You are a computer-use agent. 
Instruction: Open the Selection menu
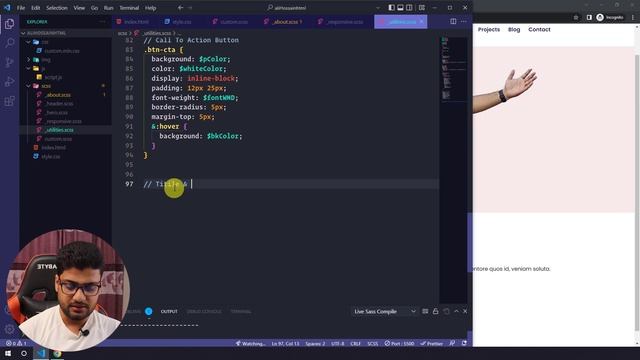tap(57, 8)
